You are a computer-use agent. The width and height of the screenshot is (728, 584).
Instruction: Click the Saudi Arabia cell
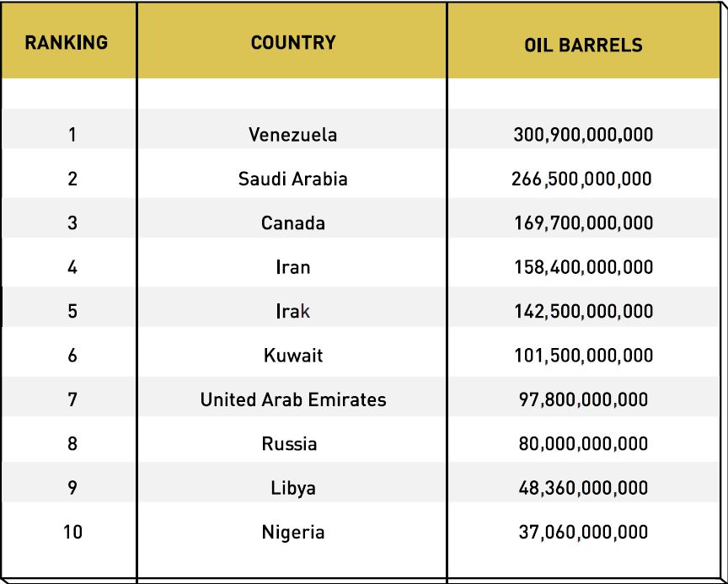pyautogui.click(x=293, y=179)
